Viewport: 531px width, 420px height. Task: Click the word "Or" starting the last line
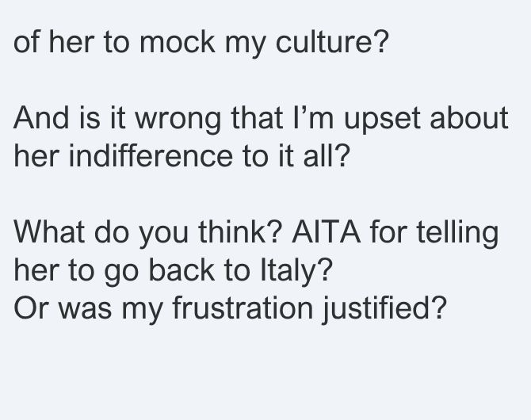(31, 308)
